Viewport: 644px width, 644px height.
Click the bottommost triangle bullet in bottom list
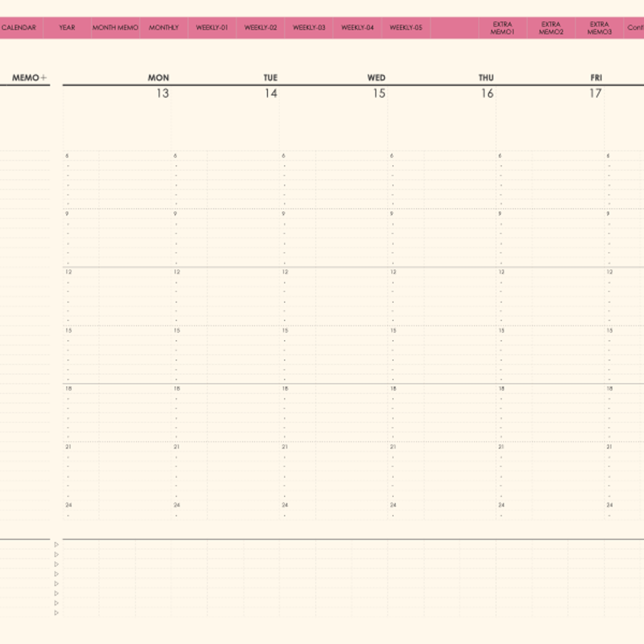click(x=57, y=612)
